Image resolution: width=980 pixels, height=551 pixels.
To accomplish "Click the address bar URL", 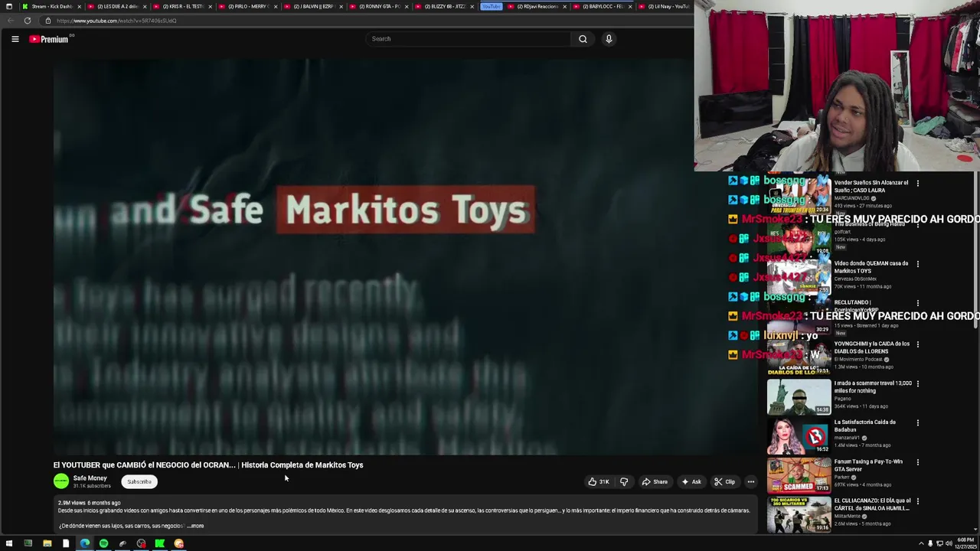I will (116, 21).
